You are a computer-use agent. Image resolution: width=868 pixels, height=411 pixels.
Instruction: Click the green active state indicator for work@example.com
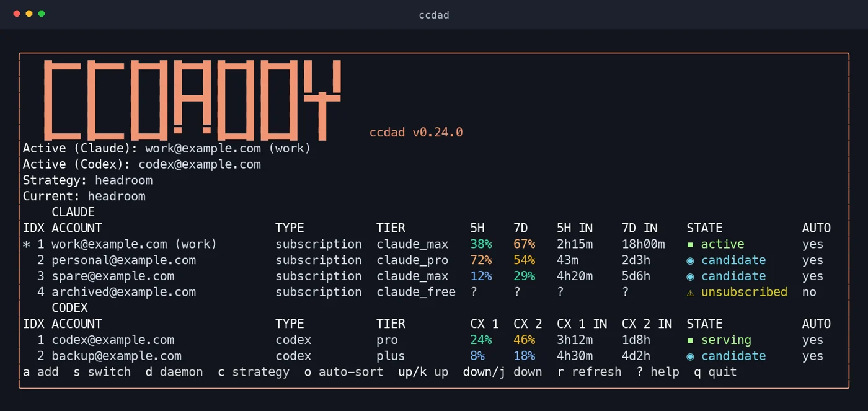point(690,244)
